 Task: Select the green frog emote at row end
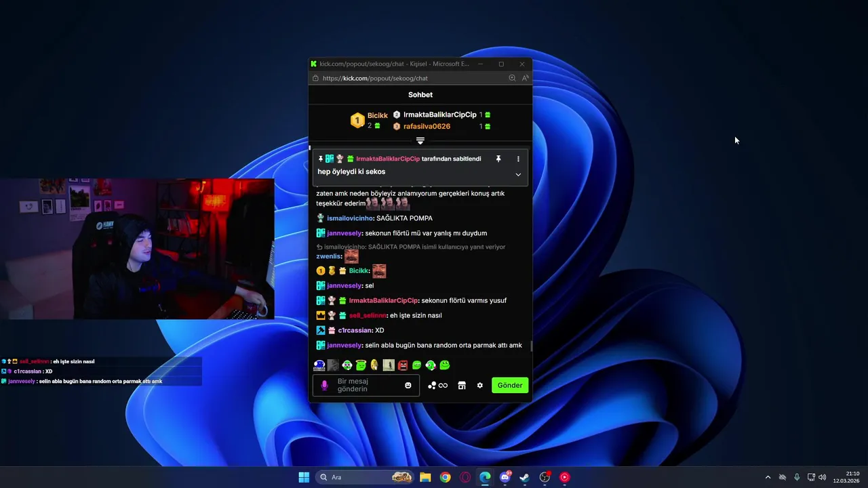pyautogui.click(x=444, y=365)
